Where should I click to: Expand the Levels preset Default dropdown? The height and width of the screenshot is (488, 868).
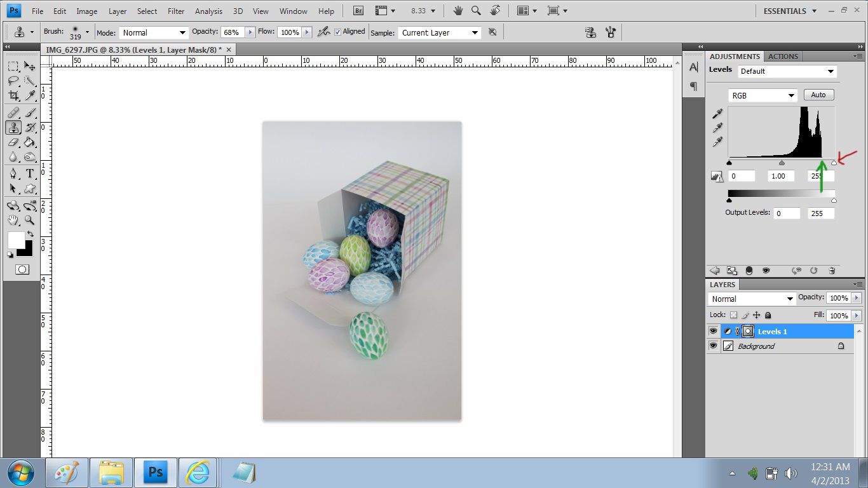[x=787, y=71]
